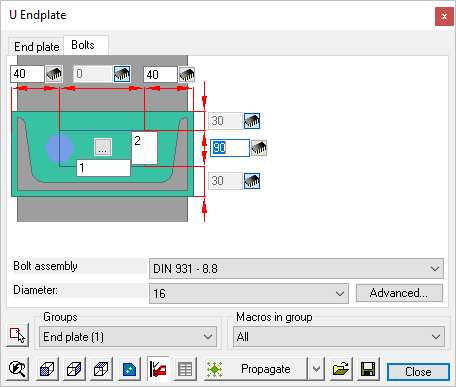Click the open folder load icon

click(x=341, y=369)
